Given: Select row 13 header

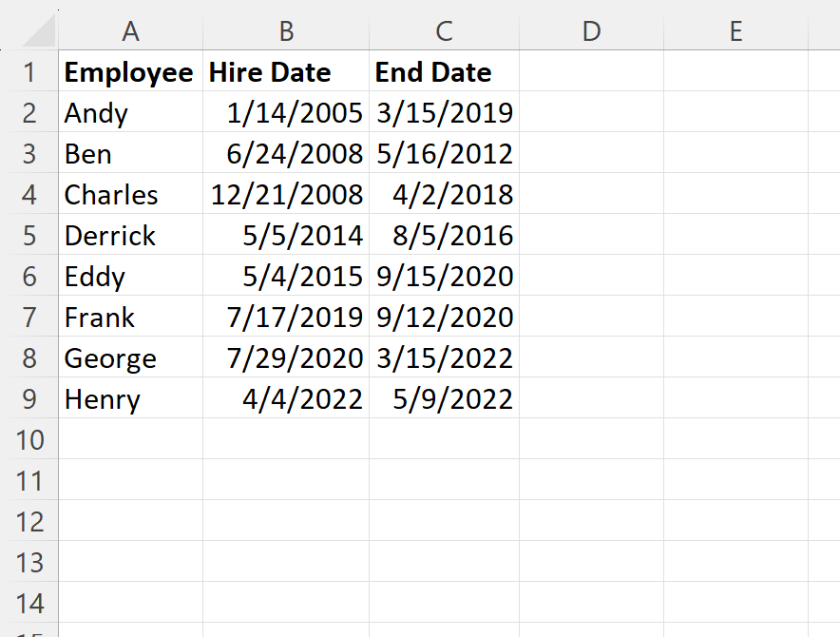Looking at the screenshot, I should pos(29,563).
